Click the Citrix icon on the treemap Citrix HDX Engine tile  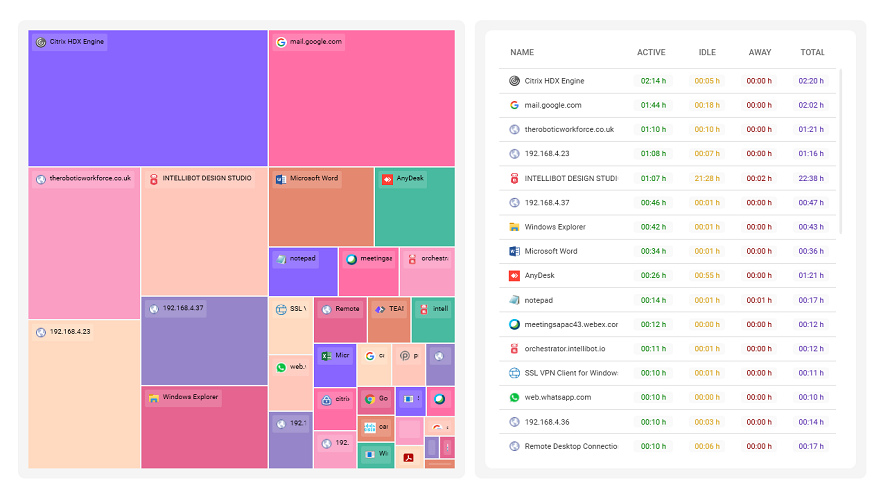(41, 42)
